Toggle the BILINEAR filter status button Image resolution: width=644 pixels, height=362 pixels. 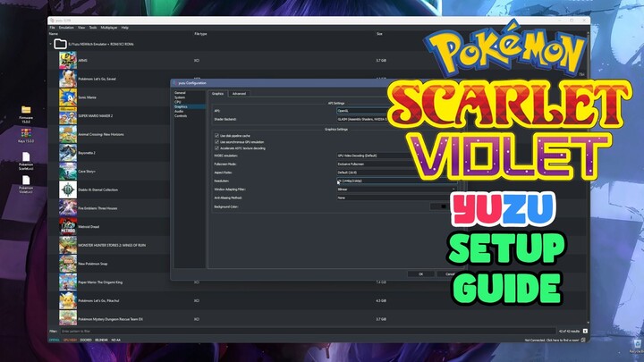point(101,340)
